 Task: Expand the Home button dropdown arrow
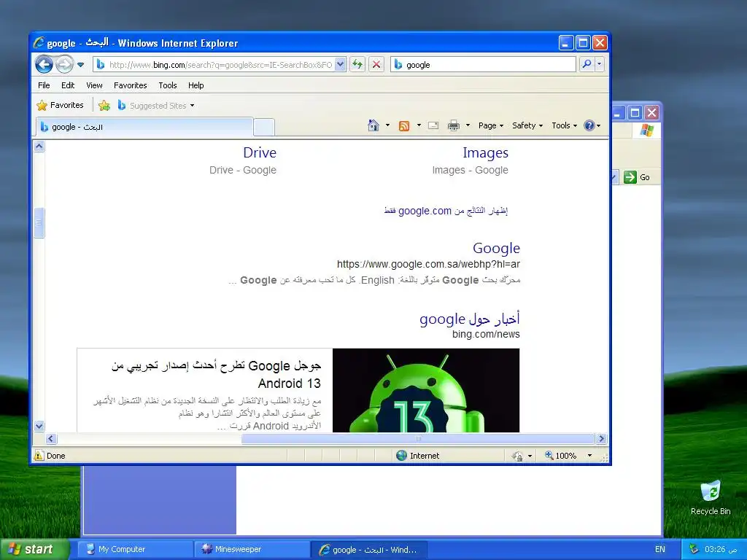tap(387, 125)
